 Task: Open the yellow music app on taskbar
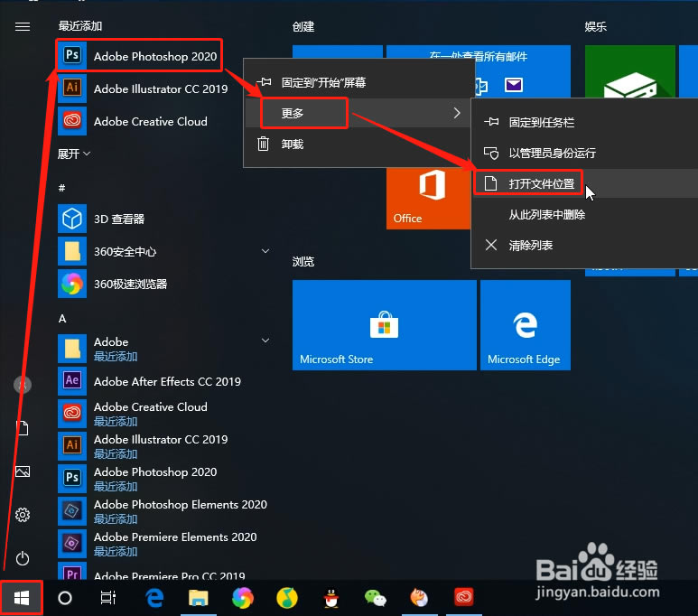[x=286, y=598]
